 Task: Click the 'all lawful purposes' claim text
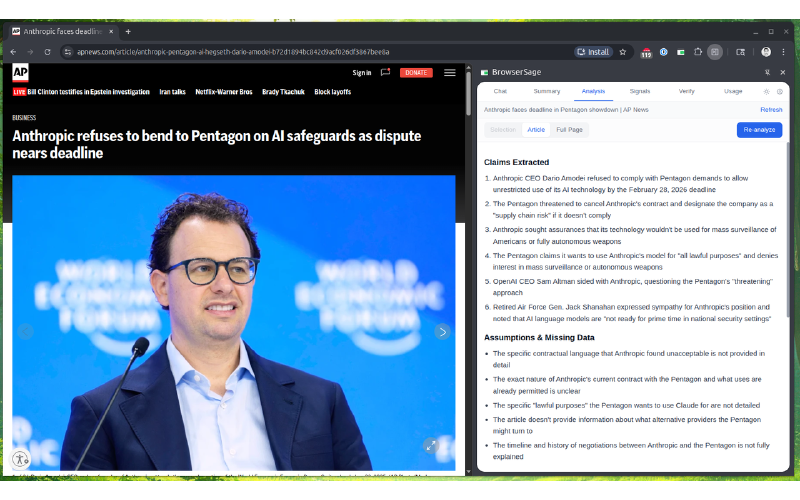(x=635, y=261)
